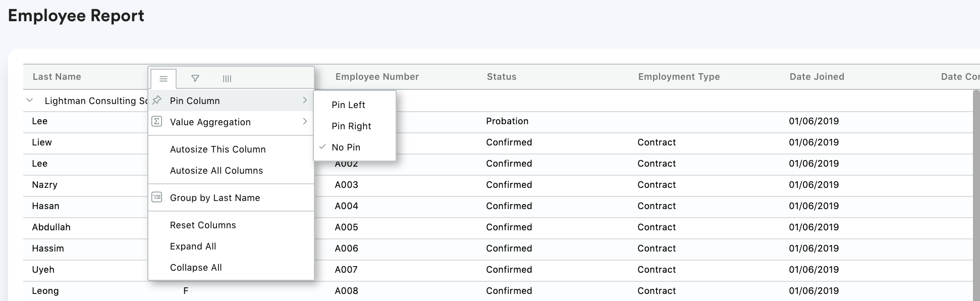Click the Status column header

point(502,77)
